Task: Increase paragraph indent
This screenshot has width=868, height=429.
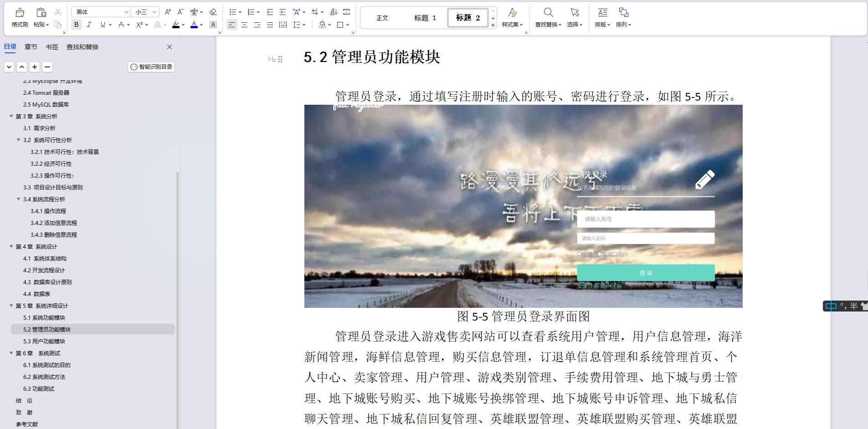Action: tap(282, 12)
